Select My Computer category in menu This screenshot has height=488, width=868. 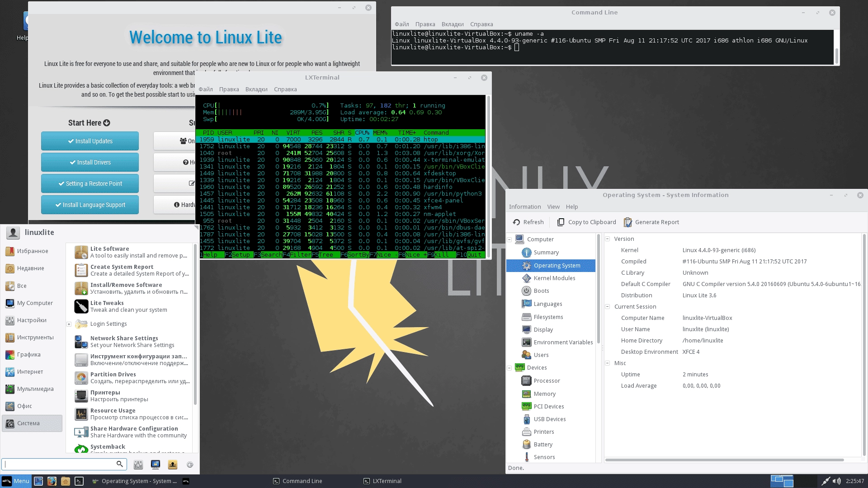(32, 303)
